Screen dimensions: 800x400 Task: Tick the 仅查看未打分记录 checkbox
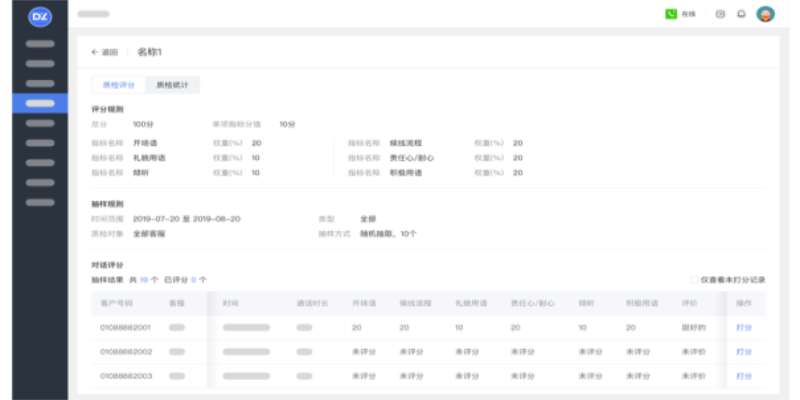coord(695,280)
